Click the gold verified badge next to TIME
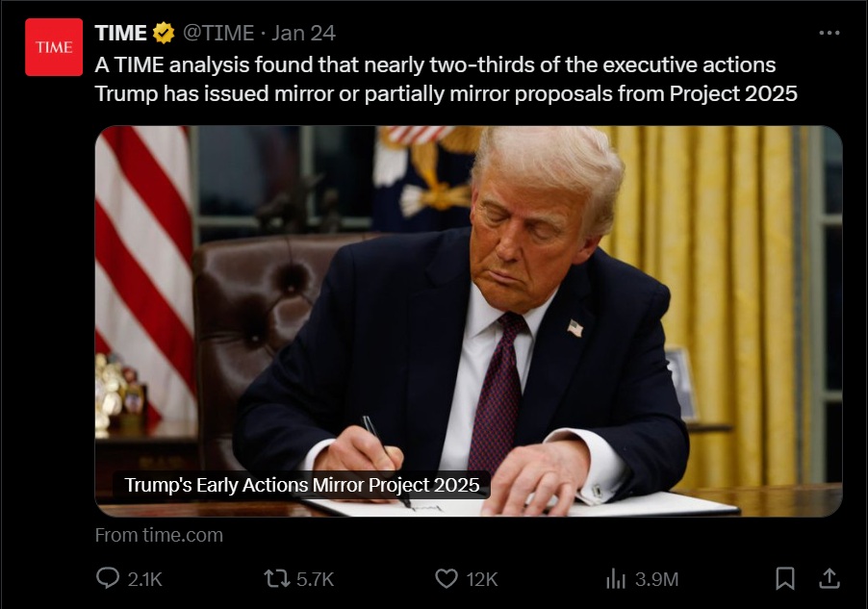The height and width of the screenshot is (609, 868). click(x=164, y=34)
